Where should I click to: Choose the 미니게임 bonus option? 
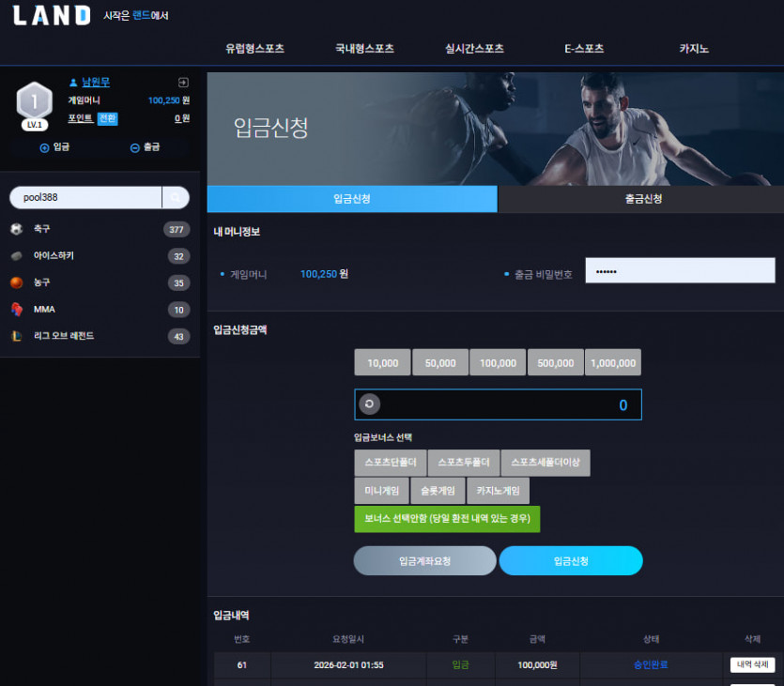(x=381, y=491)
